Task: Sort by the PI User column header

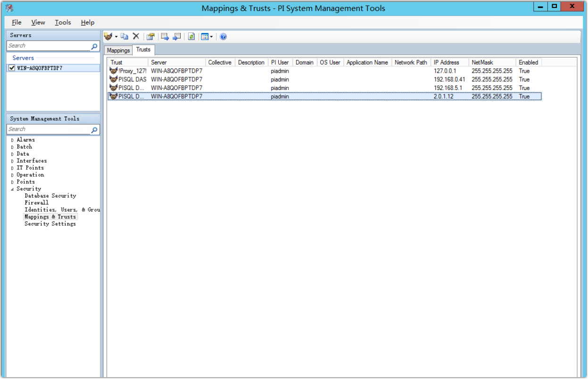Action: coord(280,62)
